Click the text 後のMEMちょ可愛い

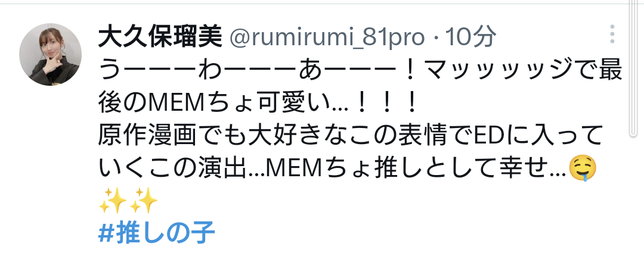[x=213, y=104]
